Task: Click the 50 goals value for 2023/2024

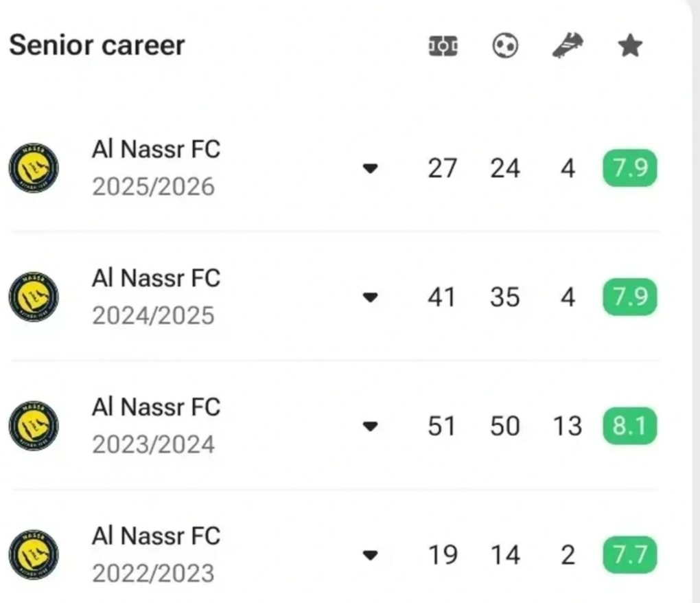Action: (504, 426)
